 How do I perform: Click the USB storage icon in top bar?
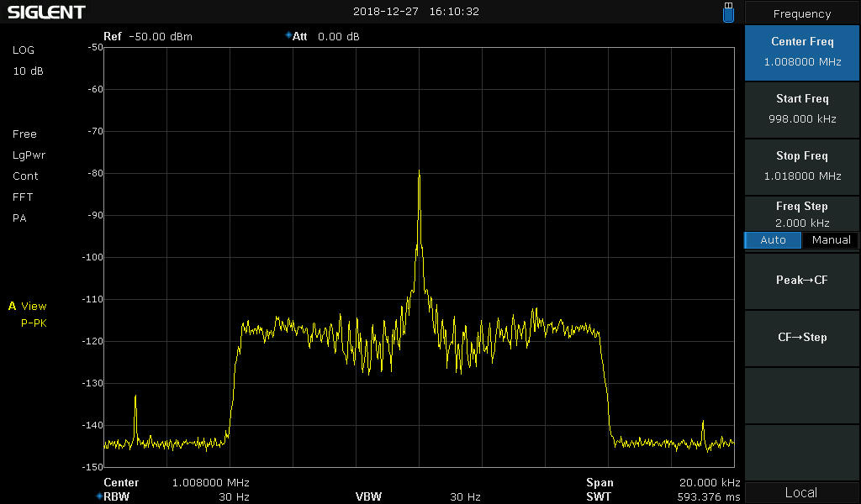click(728, 13)
